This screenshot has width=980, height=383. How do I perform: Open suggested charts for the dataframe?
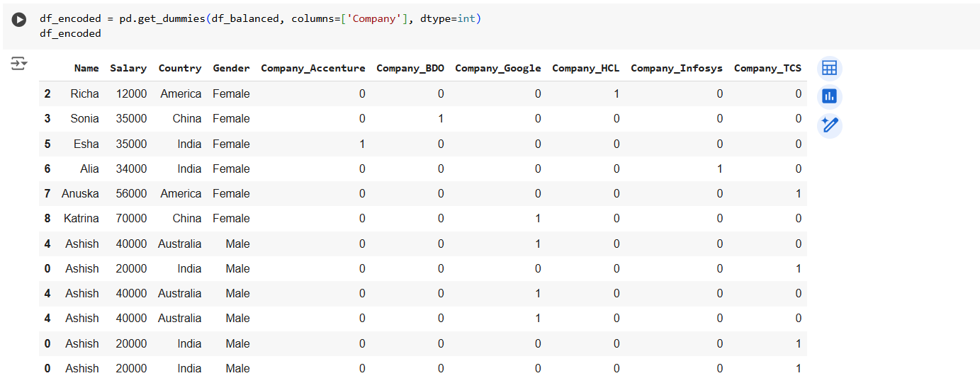click(x=829, y=96)
